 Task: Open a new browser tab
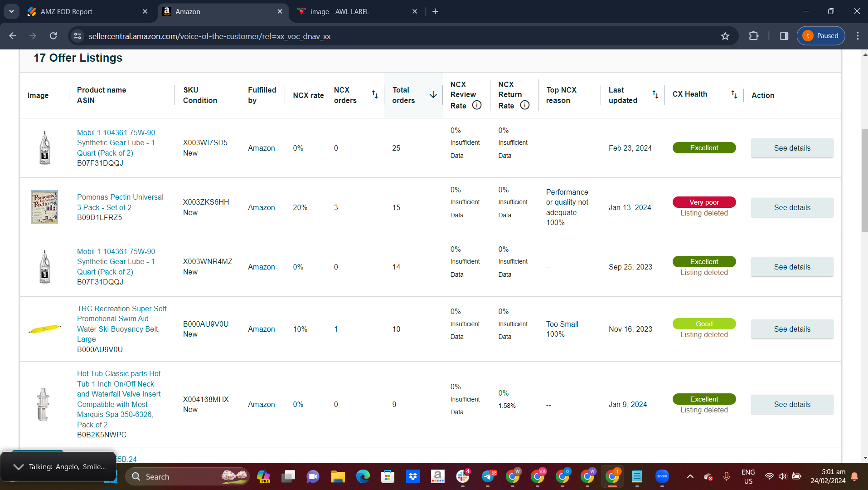[x=436, y=11]
